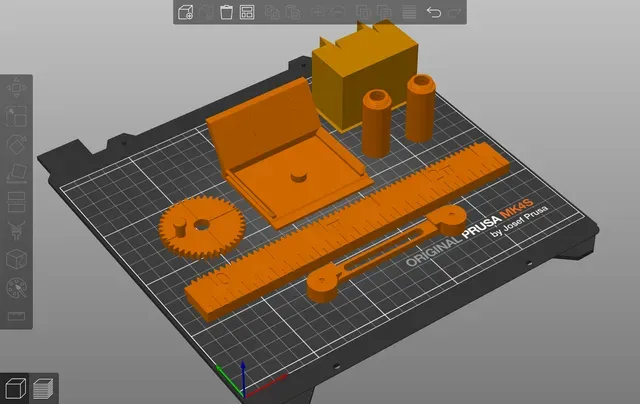This screenshot has height=404, width=640.
Task: Select the left threaded cylinder model
Action: click(x=376, y=124)
